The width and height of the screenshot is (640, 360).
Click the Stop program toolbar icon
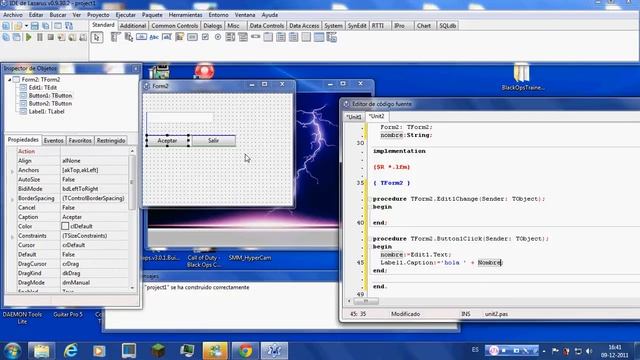click(x=51, y=37)
